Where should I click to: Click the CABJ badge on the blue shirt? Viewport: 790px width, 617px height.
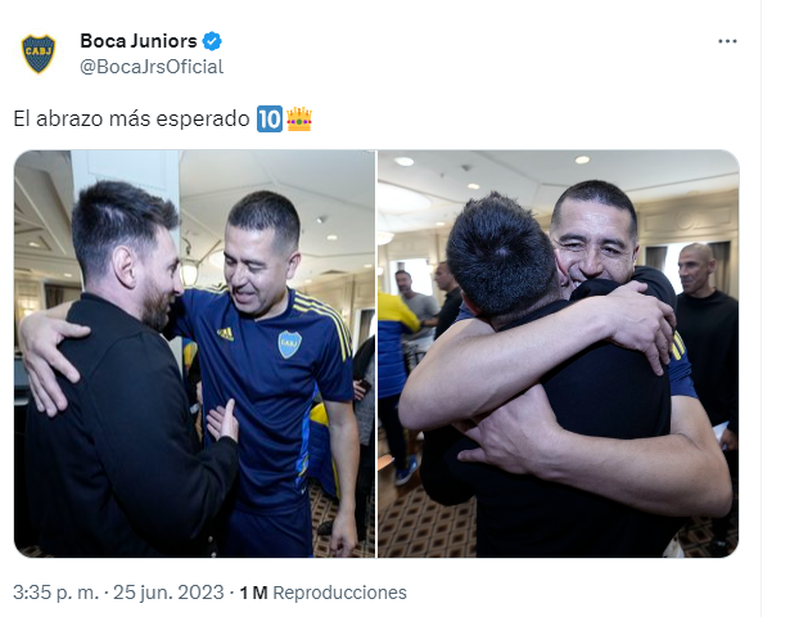pyautogui.click(x=290, y=344)
